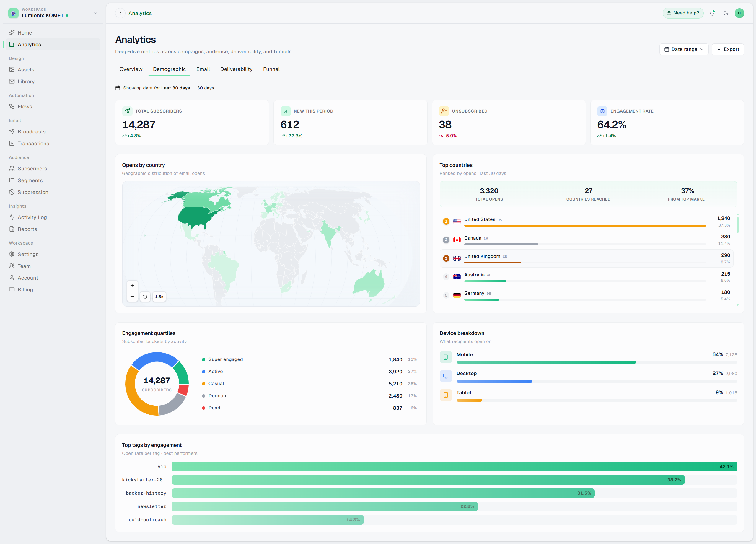Viewport: 756px width, 544px height.
Task: Open Subscribers in the sidebar
Action: 53,169
